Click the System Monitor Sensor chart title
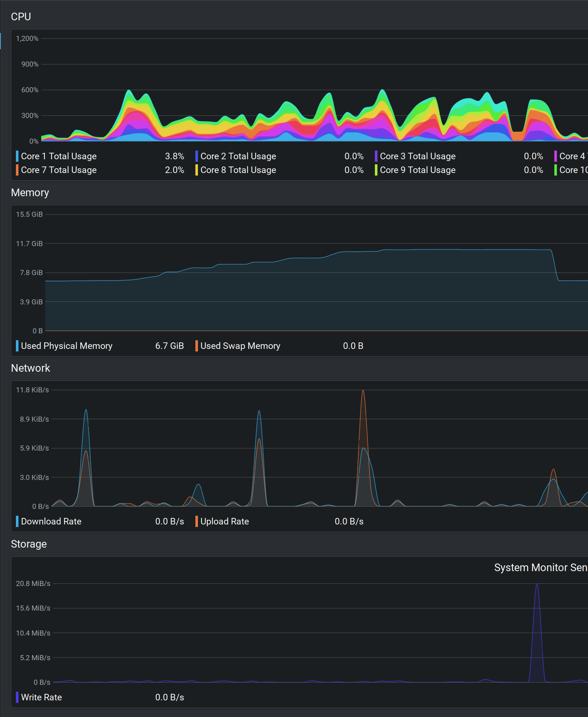588x717 pixels. (x=541, y=568)
